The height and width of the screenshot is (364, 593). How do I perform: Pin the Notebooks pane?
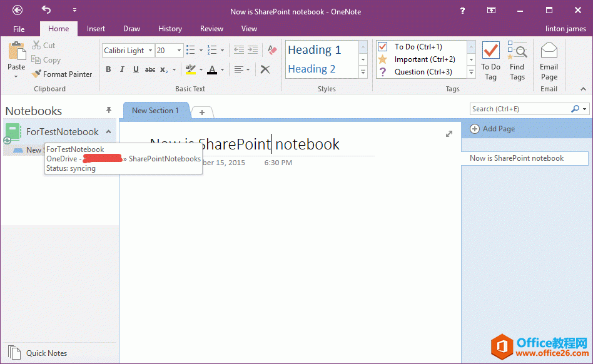tap(108, 110)
